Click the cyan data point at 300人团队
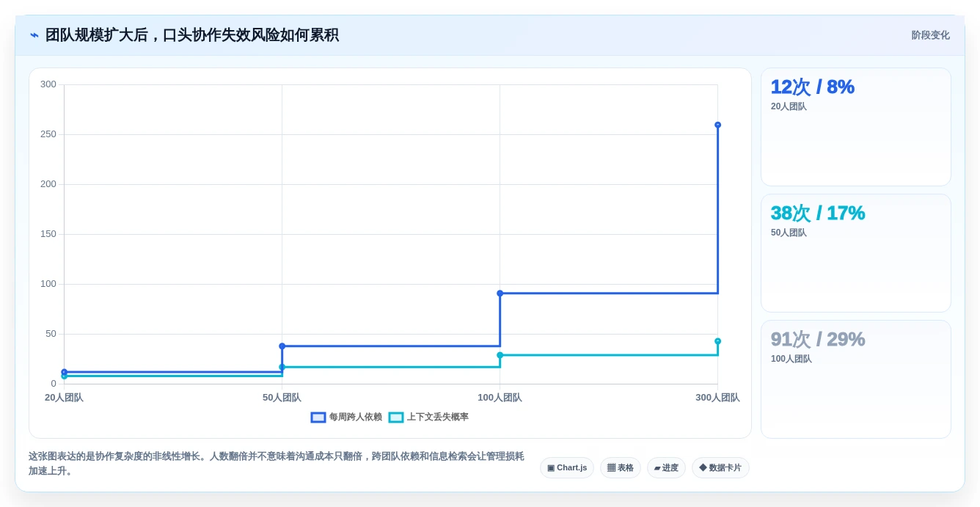 (x=717, y=341)
